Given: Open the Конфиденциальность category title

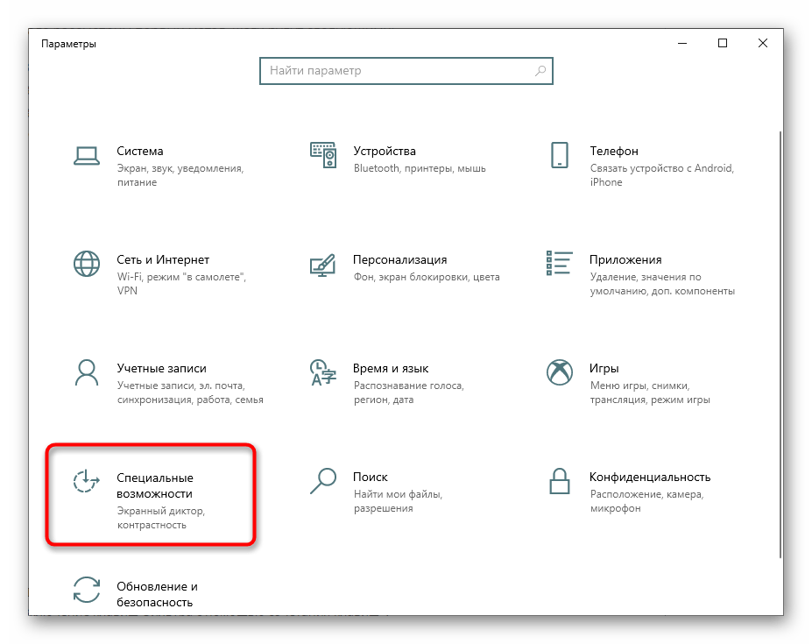Looking at the screenshot, I should click(650, 478).
